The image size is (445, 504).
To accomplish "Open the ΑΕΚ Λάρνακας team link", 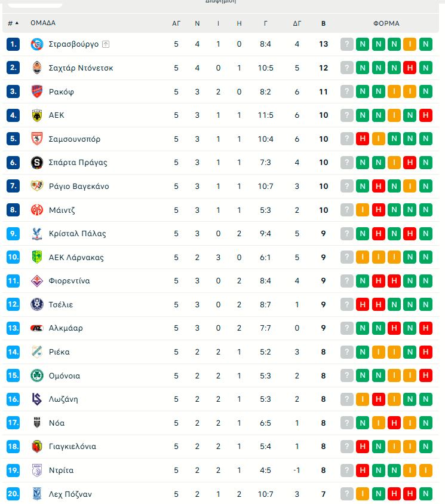I will coord(76,257).
